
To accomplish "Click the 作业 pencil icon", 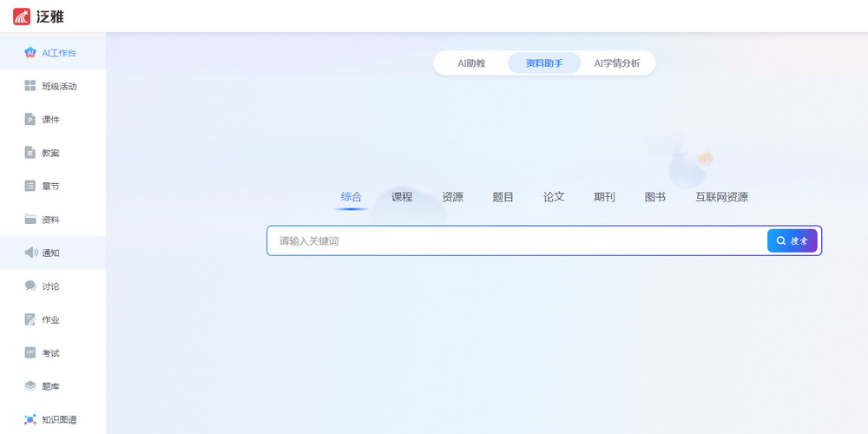I will [30, 319].
